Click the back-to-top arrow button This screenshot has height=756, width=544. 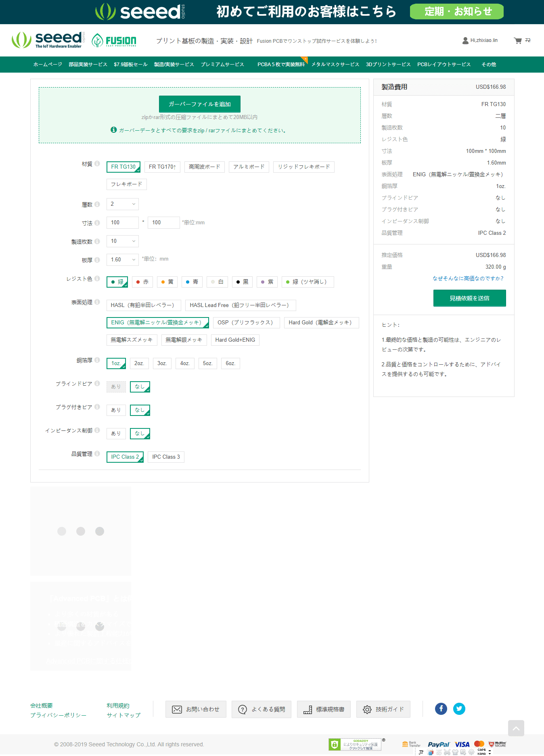tap(516, 728)
